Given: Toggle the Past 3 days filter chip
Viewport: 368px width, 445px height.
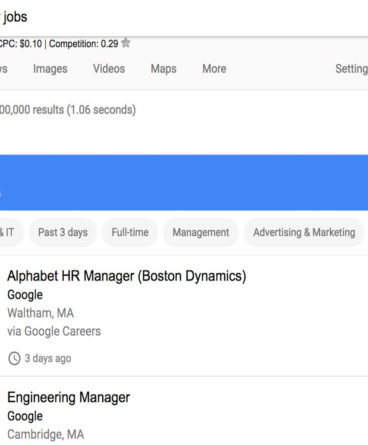Looking at the screenshot, I should [x=63, y=232].
